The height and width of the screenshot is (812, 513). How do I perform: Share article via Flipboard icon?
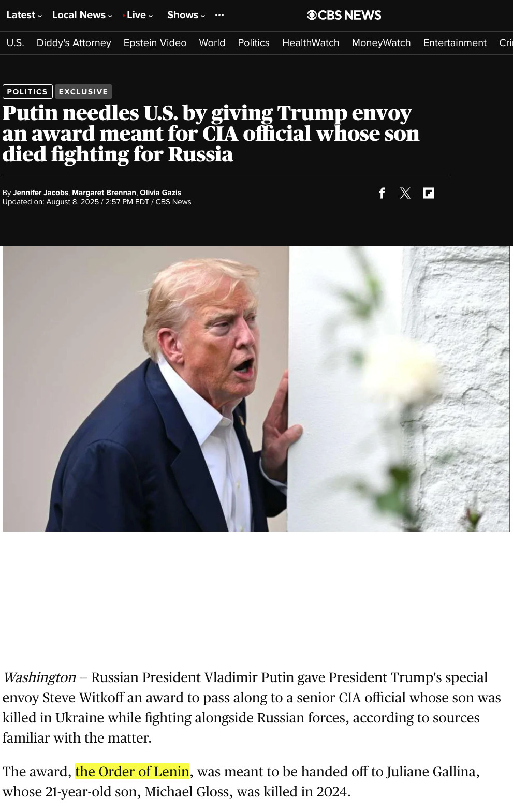point(429,193)
